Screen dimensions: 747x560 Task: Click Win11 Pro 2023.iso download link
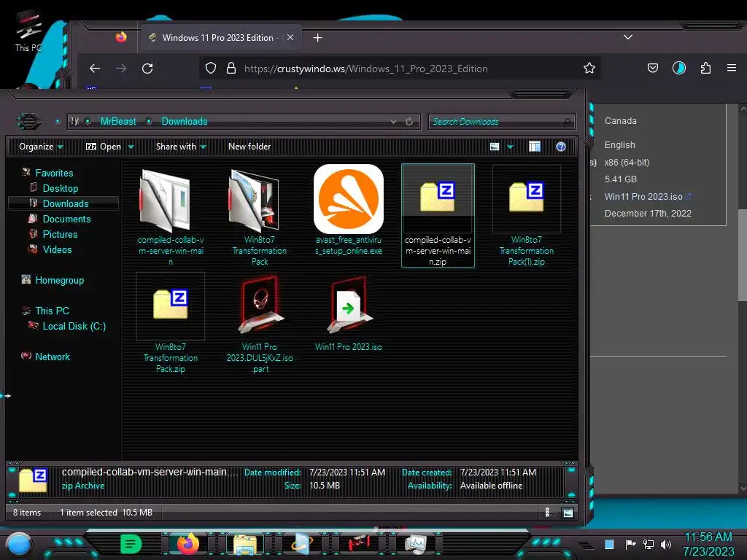643,197
